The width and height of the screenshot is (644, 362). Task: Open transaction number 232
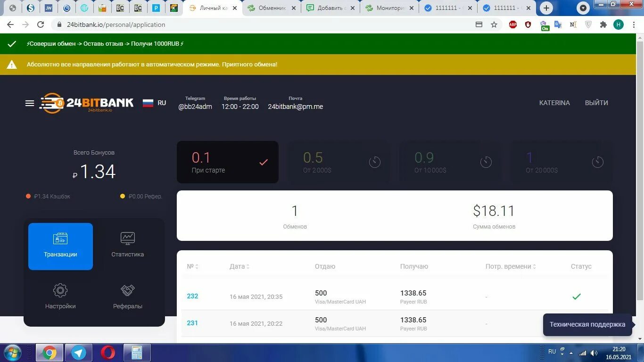pos(192,296)
